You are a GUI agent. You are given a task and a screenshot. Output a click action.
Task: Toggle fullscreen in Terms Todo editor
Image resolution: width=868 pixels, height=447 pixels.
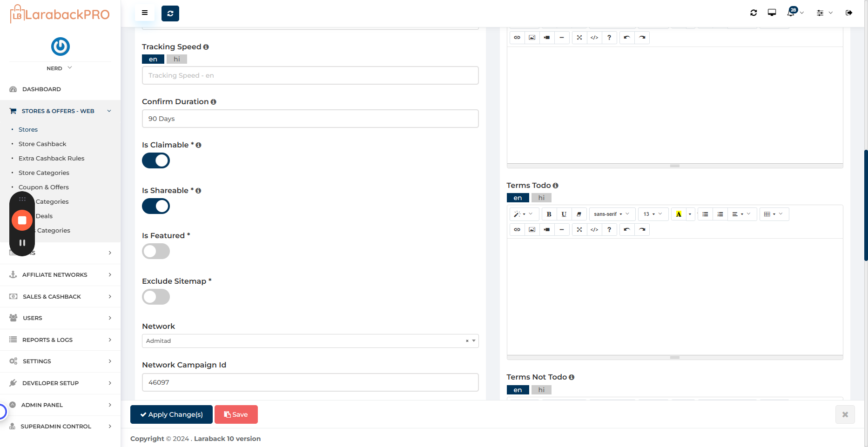[579, 229]
